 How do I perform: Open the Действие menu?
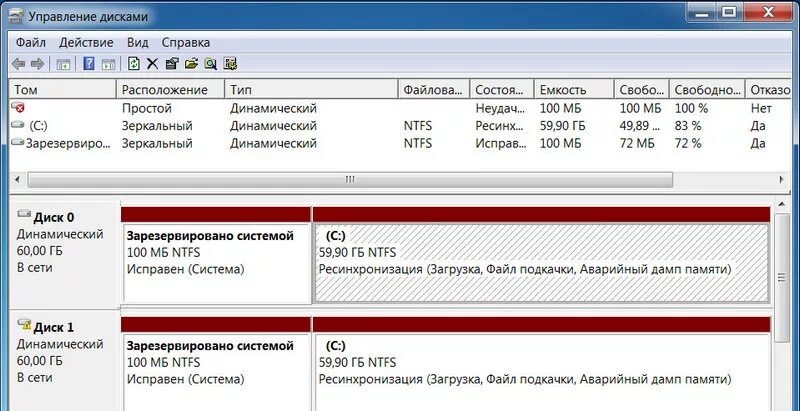[86, 42]
